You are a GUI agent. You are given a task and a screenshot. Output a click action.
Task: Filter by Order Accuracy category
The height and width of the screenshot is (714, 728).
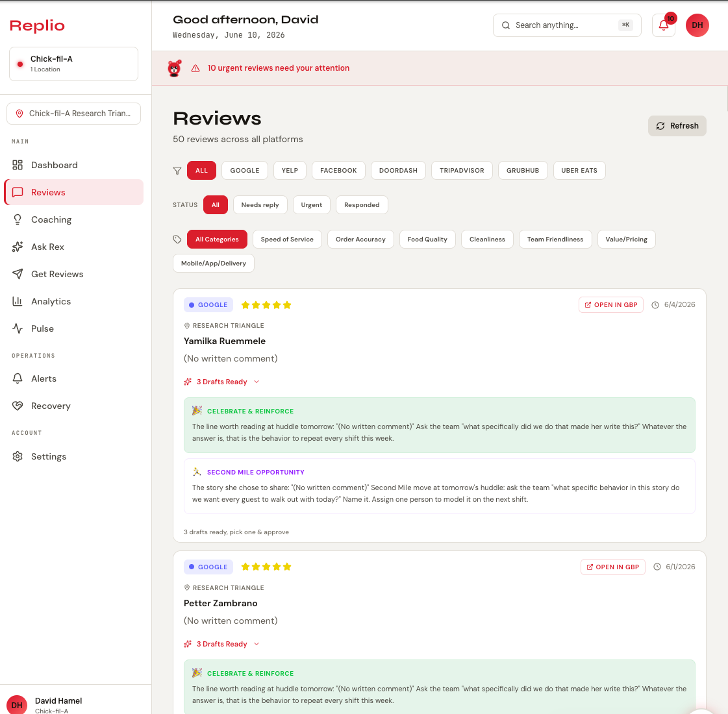360,240
